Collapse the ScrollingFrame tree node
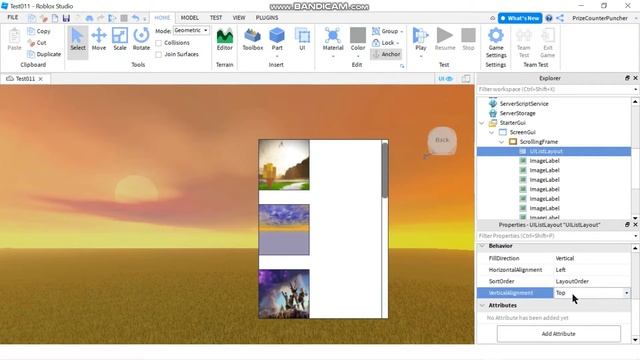 501,142
